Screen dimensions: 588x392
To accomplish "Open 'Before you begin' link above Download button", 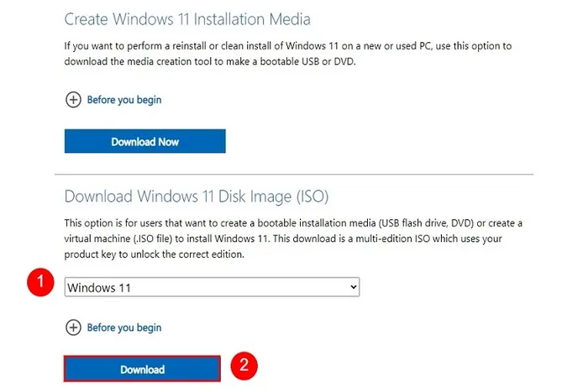I will point(124,328).
